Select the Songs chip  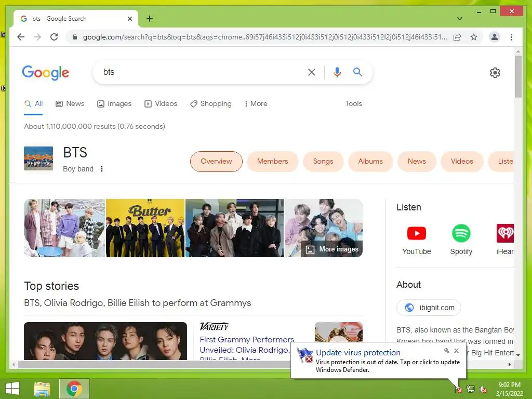click(x=323, y=162)
